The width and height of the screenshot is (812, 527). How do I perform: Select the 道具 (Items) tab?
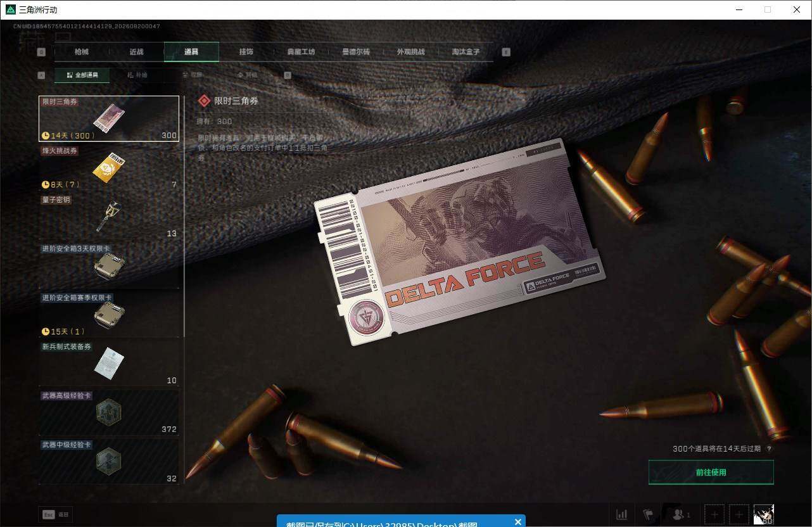pyautogui.click(x=191, y=52)
